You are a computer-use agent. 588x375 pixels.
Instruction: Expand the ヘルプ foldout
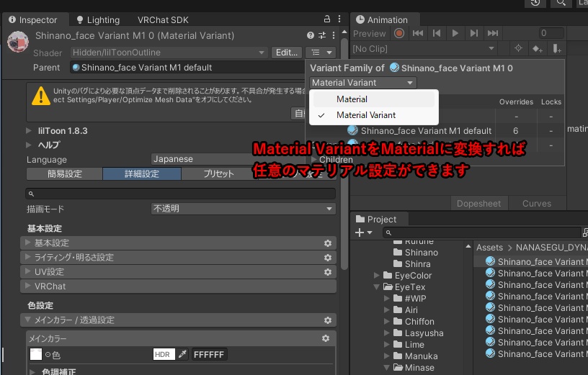click(29, 145)
